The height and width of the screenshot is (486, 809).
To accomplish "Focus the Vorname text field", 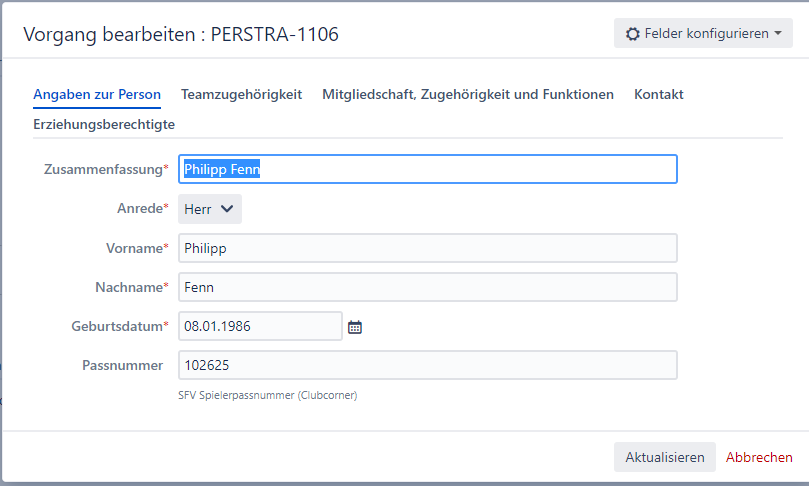I will tap(427, 248).
